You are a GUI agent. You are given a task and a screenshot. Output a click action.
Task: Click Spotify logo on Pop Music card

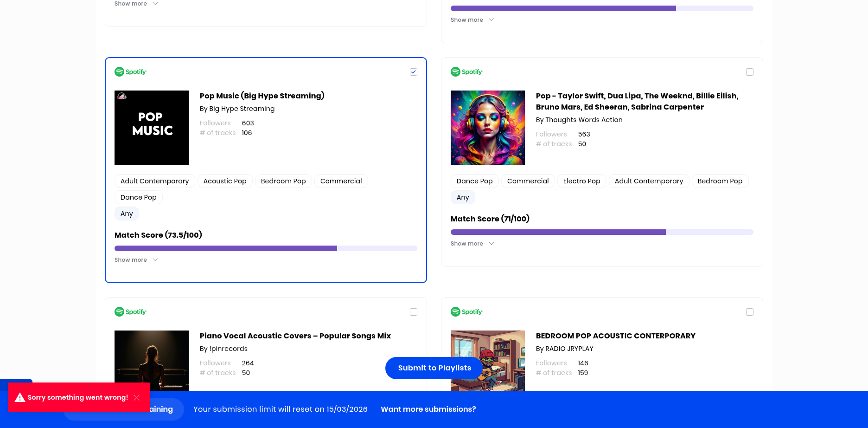point(130,72)
